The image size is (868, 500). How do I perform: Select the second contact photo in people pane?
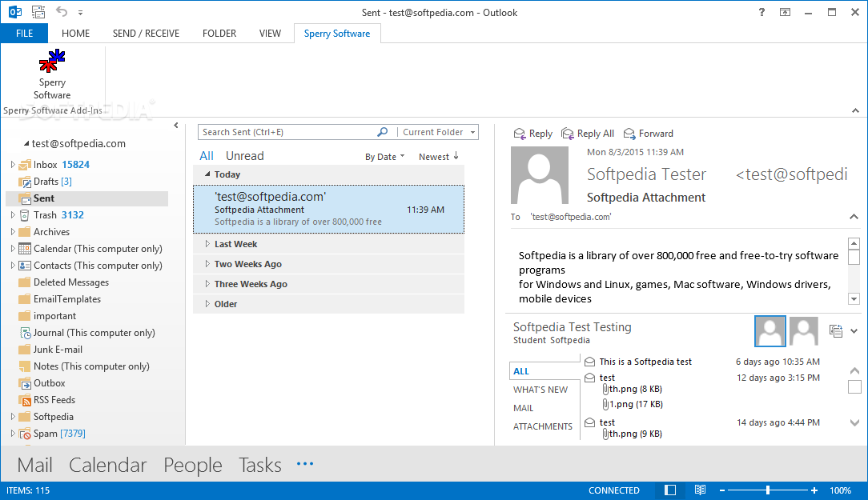[x=804, y=331]
